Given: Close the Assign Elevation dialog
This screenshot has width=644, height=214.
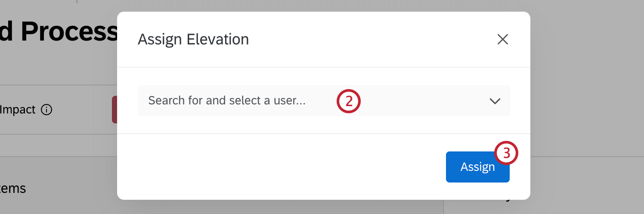Looking at the screenshot, I should tap(502, 40).
